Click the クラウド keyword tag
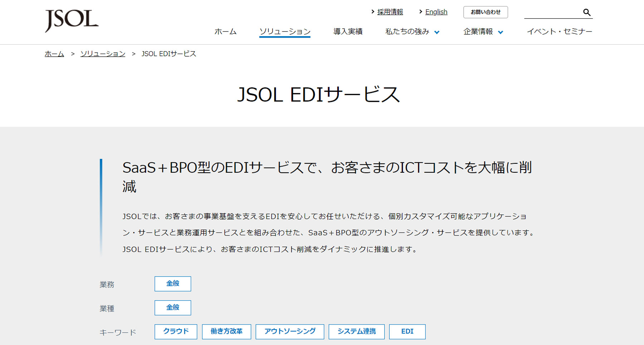 (176, 332)
